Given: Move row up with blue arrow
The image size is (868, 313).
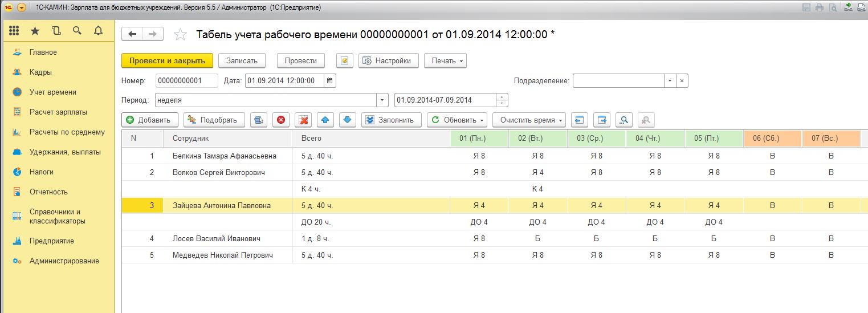Looking at the screenshot, I should pyautogui.click(x=325, y=120).
